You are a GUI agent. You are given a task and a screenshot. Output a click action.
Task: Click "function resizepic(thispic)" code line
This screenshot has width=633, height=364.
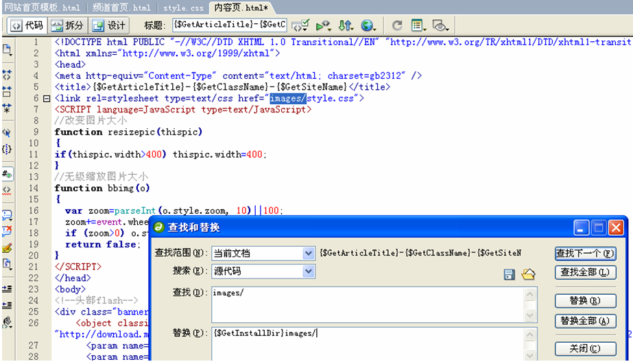click(128, 132)
